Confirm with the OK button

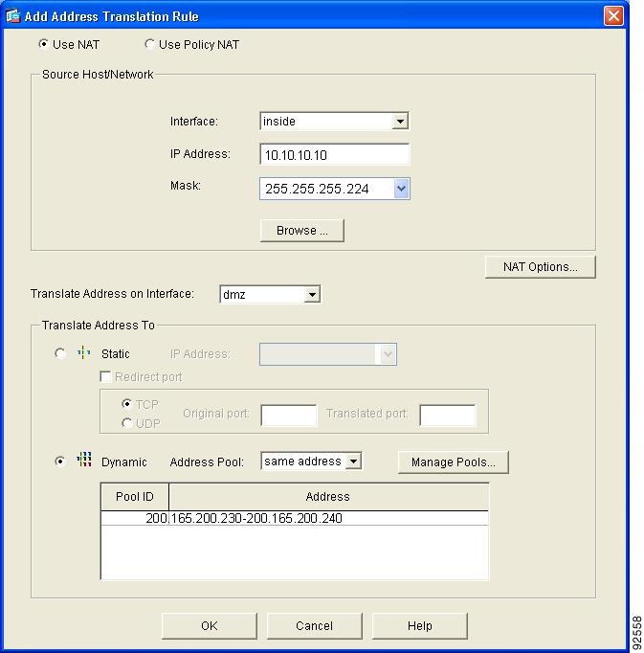click(210, 626)
